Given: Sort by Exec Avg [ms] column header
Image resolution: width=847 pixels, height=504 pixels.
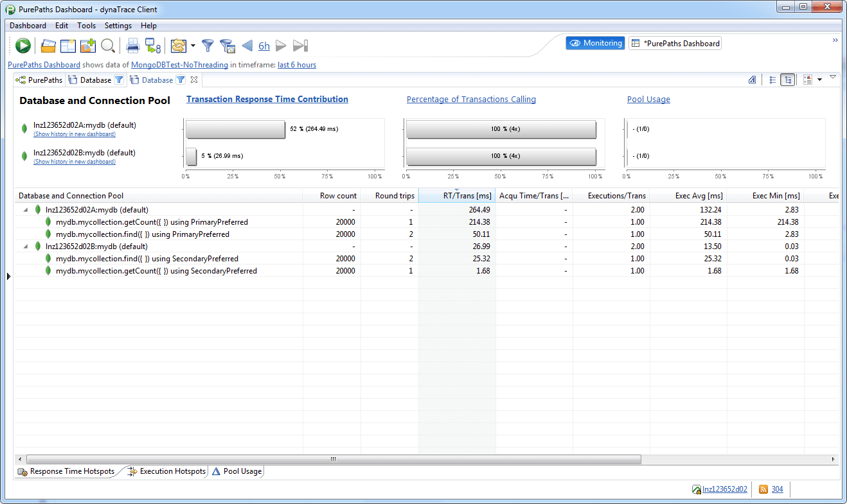Looking at the screenshot, I should click(x=688, y=196).
